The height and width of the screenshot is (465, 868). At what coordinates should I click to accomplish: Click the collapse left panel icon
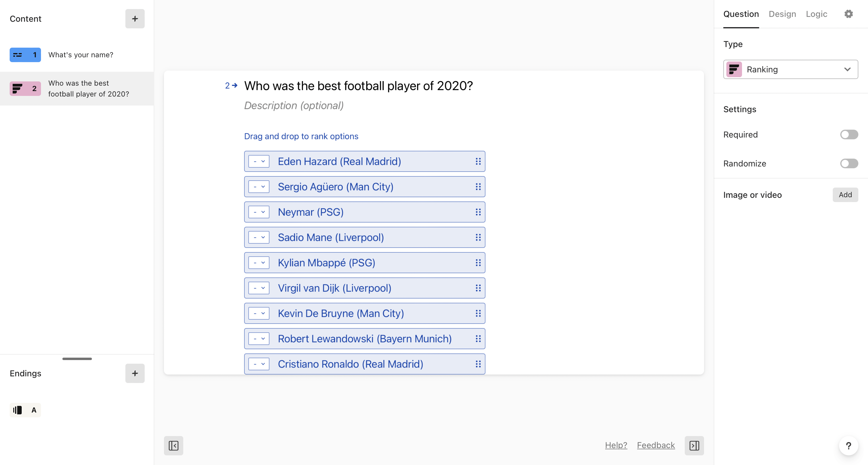tap(173, 445)
